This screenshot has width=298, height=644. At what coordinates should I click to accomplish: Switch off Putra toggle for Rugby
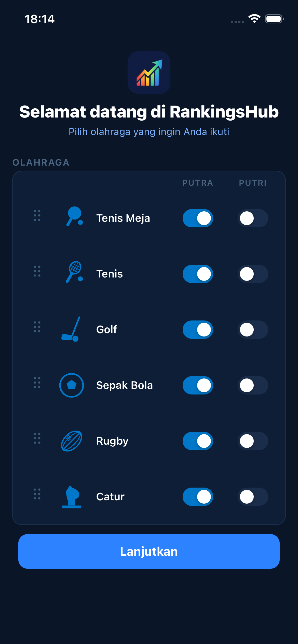pyautogui.click(x=198, y=441)
